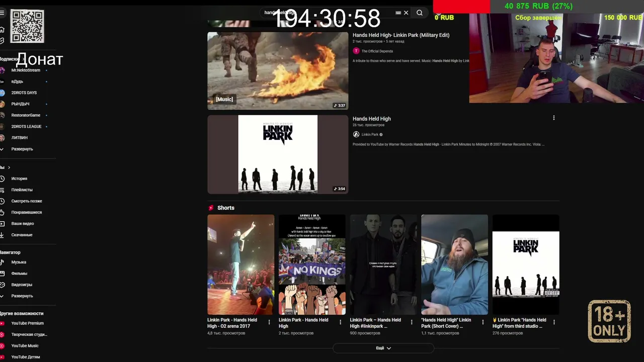This screenshot has width=644, height=362.
Task: Play the from third studio album short
Action: (526, 264)
